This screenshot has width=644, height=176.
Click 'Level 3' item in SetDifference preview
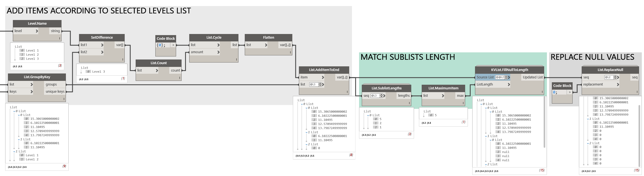(98, 72)
